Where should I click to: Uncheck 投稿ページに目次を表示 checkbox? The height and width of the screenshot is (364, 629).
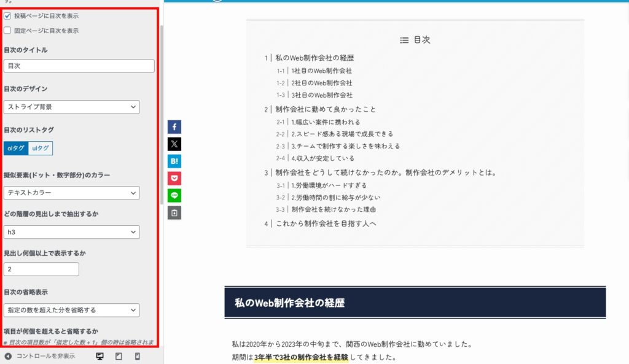tap(7, 16)
